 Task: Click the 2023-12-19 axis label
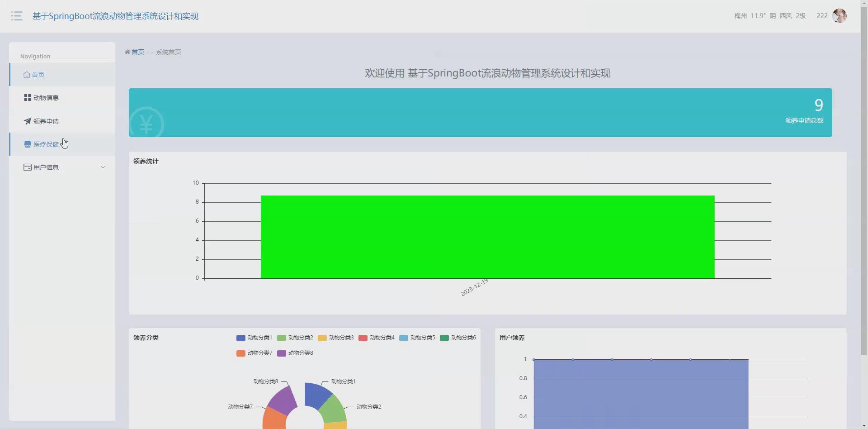pos(474,287)
